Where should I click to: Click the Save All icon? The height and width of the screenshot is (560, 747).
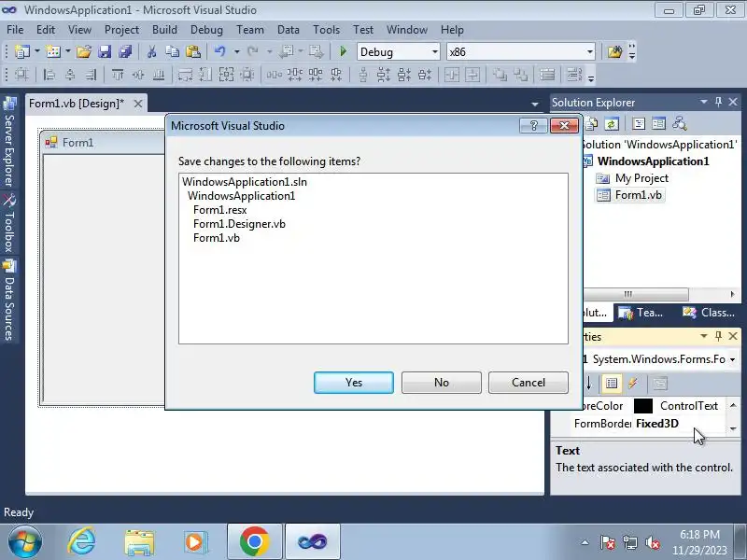coord(125,51)
